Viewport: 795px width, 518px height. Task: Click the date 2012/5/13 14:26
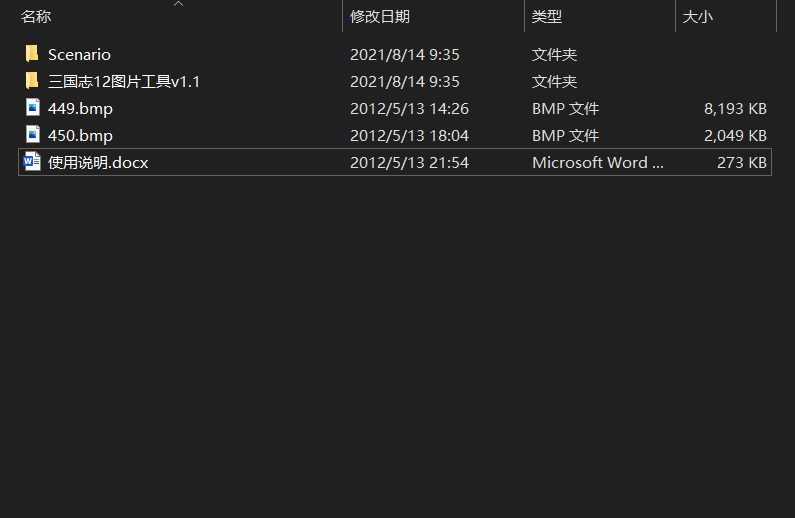coord(409,108)
